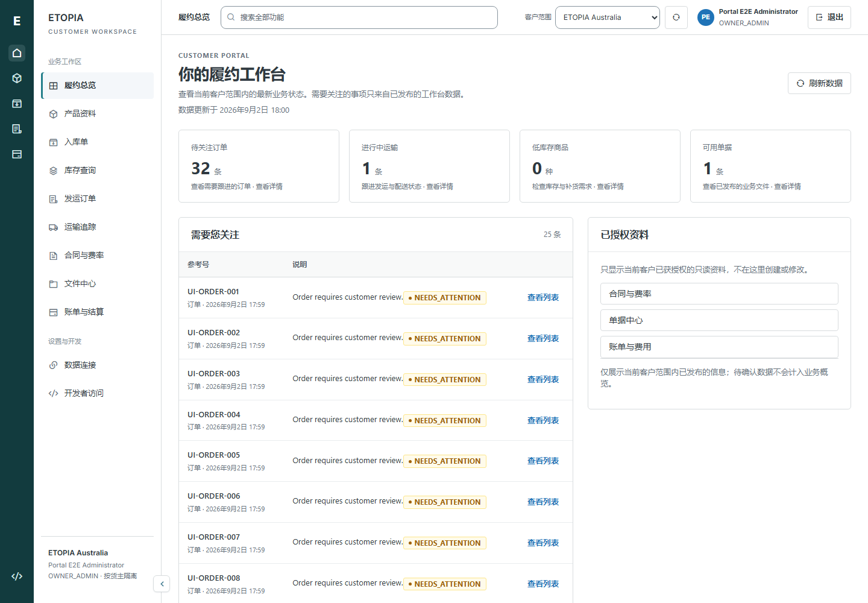
Task: Click 查看列表 for UI-ORDER-003
Action: [x=543, y=380]
